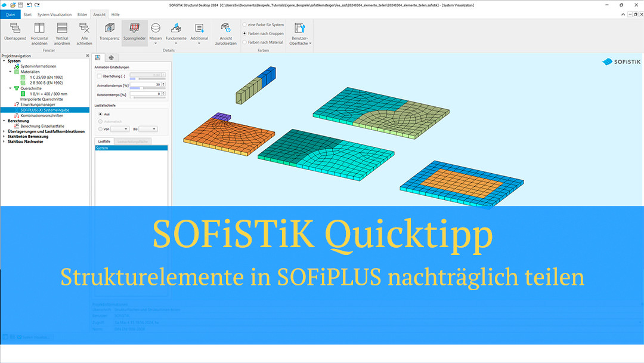Screen dimensions: 644x363
Task: Open the Benutzer-Oberfläche settings
Action: coord(299,33)
